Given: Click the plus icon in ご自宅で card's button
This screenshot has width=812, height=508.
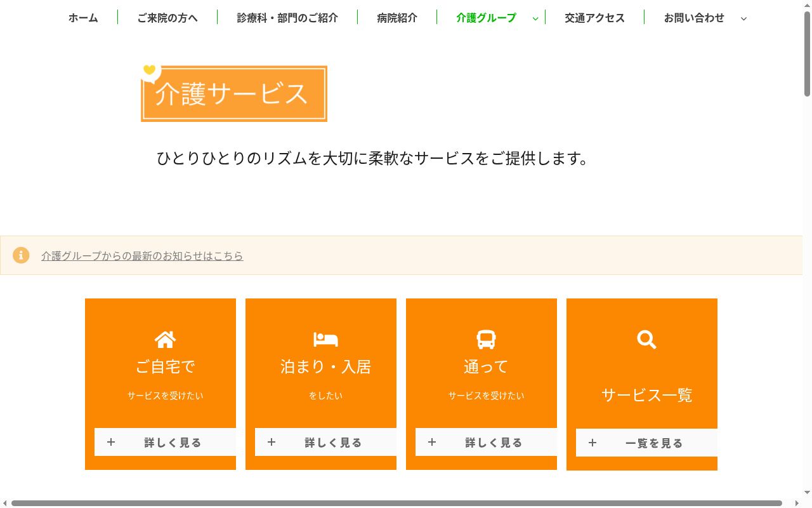Looking at the screenshot, I should (x=111, y=442).
